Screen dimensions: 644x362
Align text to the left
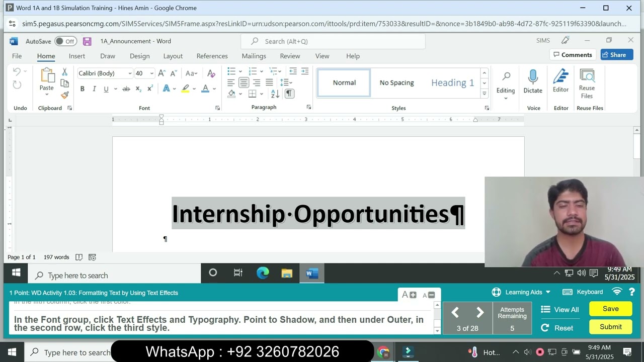pyautogui.click(x=231, y=82)
